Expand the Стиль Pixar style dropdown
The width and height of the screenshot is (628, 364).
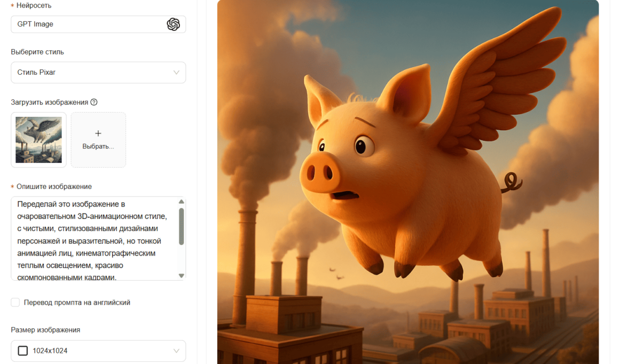(98, 73)
